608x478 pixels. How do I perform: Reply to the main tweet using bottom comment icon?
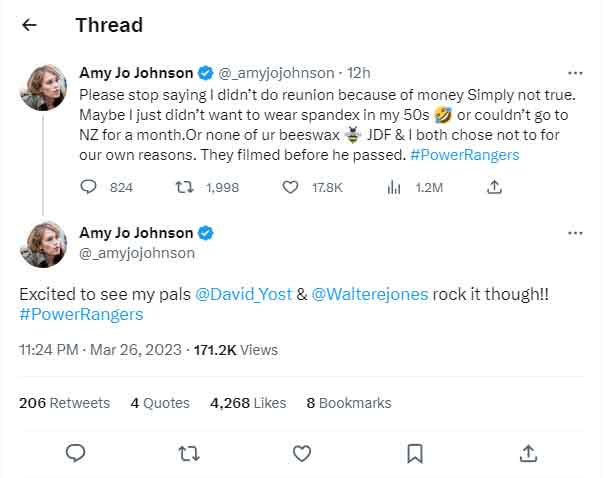76,453
